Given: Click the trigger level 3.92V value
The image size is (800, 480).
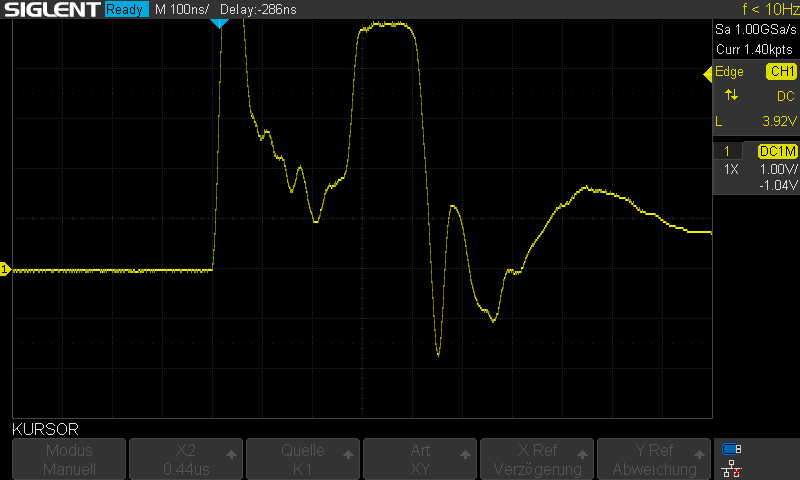Looking at the screenshot, I should coord(779,121).
